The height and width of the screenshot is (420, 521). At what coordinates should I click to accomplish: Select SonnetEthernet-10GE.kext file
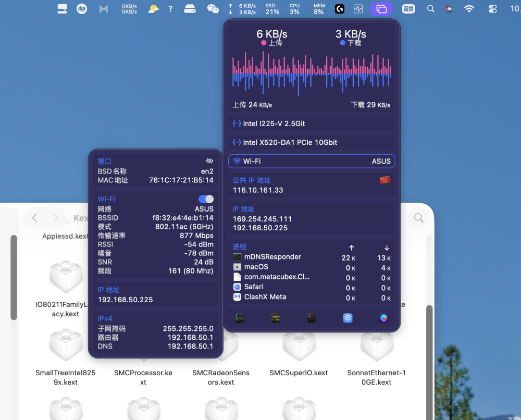pos(377,358)
